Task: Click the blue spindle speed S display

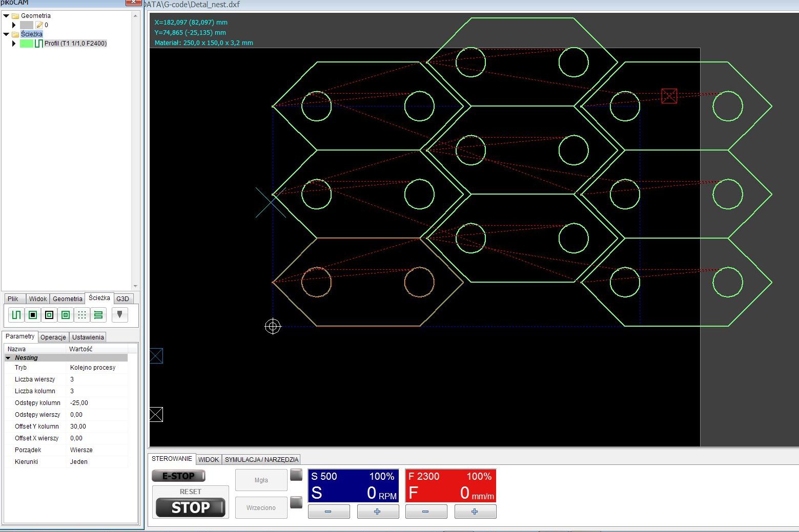Action: 353,485
